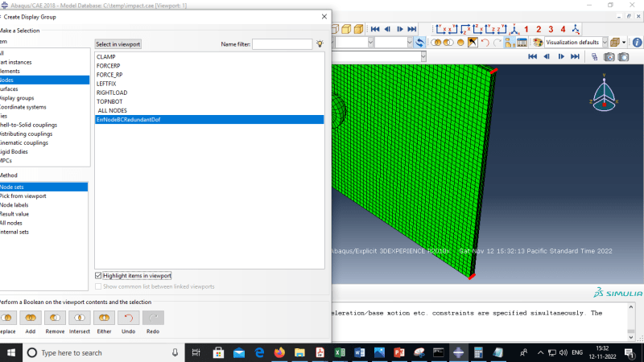Click the blue information query icon

click(637, 43)
